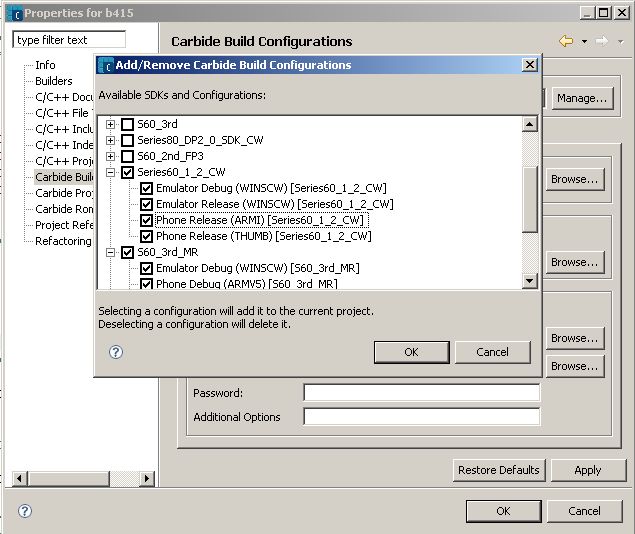Viewport: 635px width, 534px height.
Task: Expand the Series80_DP2_0_SDK_CW tree node
Action: coord(110,140)
